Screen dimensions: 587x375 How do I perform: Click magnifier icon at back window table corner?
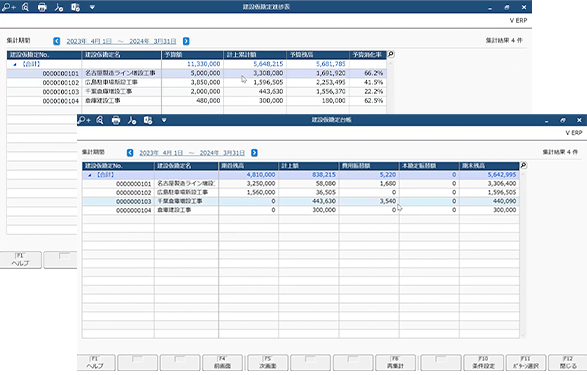click(390, 54)
